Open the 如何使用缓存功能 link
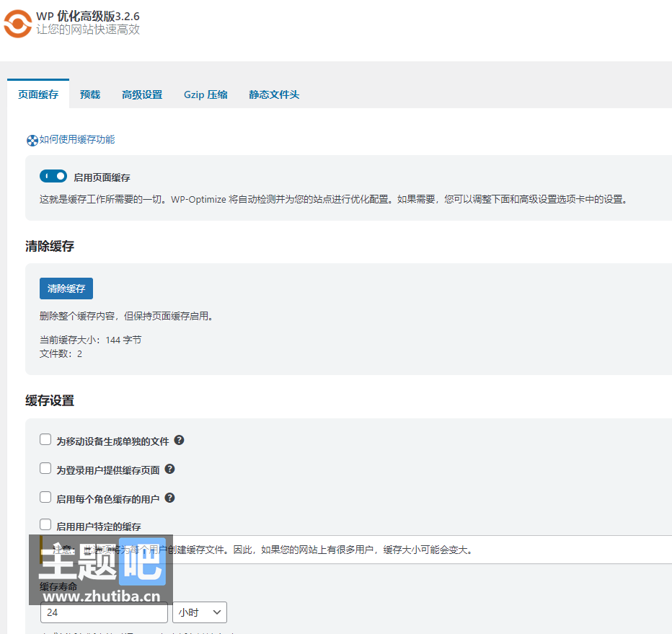The image size is (672, 634). click(77, 140)
